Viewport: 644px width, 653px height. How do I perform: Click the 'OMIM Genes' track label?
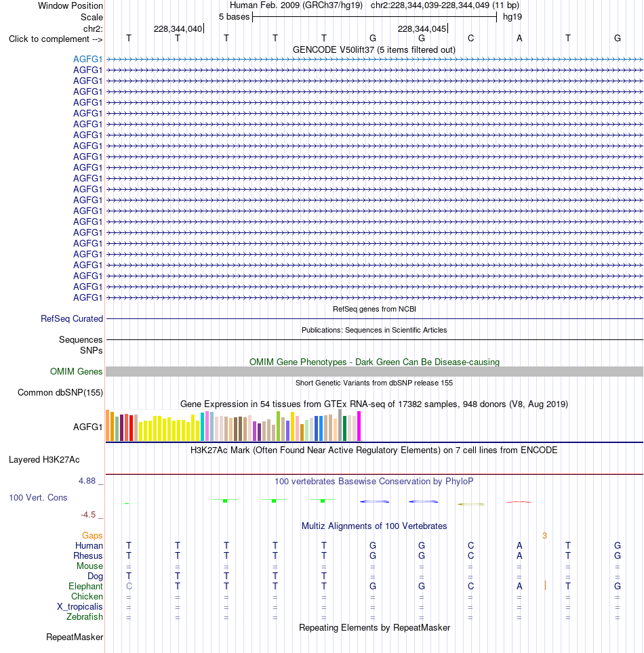77,371
